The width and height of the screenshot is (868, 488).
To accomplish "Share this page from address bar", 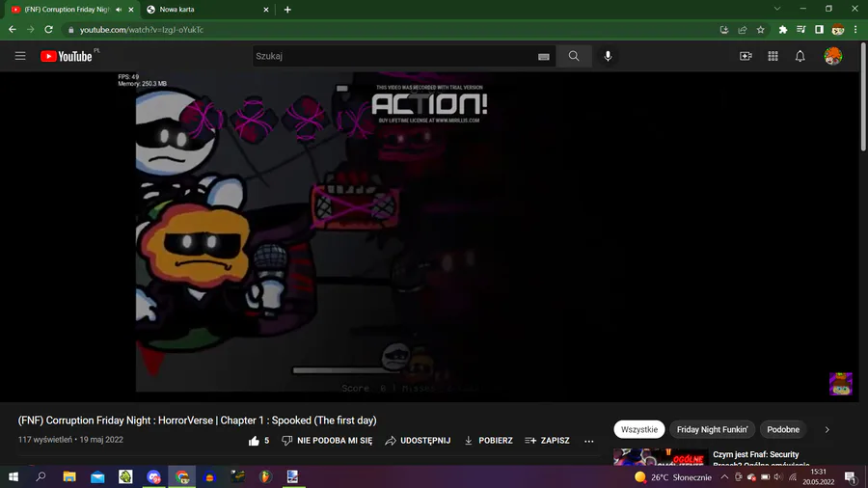I will click(x=743, y=30).
